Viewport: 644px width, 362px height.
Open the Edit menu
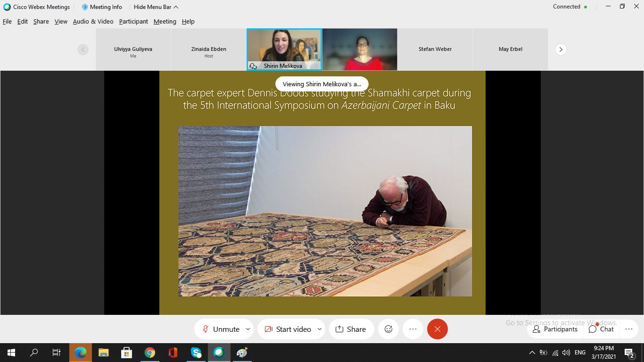tap(23, 21)
